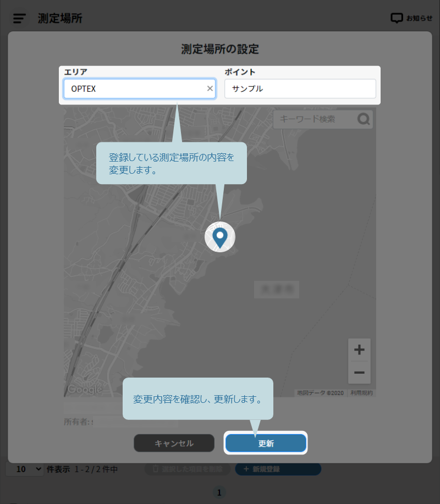Click the ポイント input field containing サンプル
This screenshot has width=440, height=504.
point(300,88)
